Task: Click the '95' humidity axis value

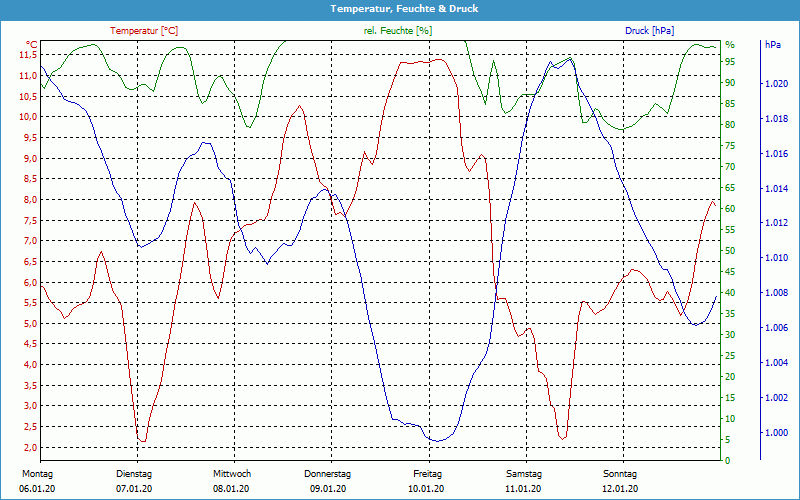Action: click(x=731, y=62)
